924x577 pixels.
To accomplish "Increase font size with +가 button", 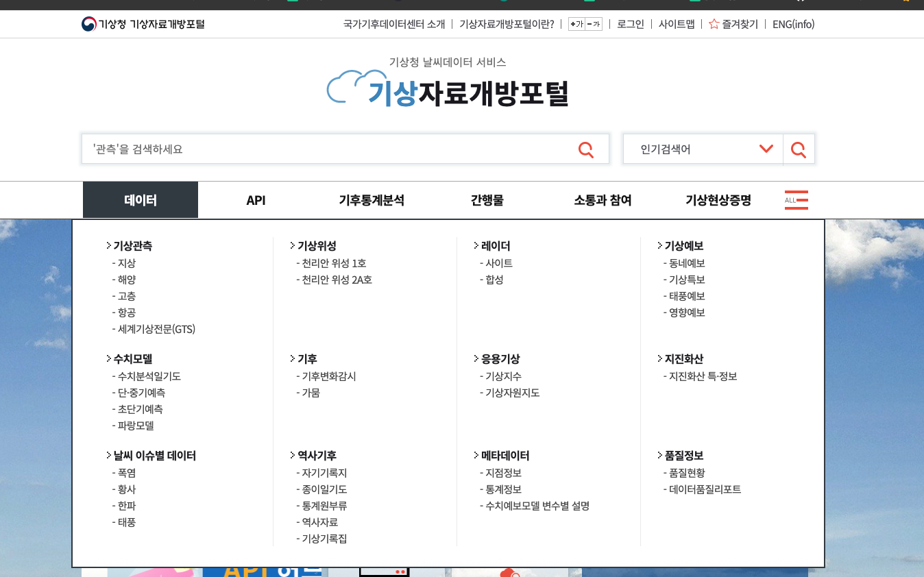I will tap(576, 25).
